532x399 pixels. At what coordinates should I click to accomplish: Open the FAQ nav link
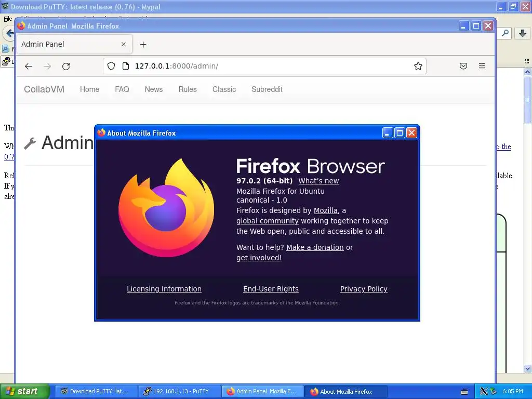(122, 89)
